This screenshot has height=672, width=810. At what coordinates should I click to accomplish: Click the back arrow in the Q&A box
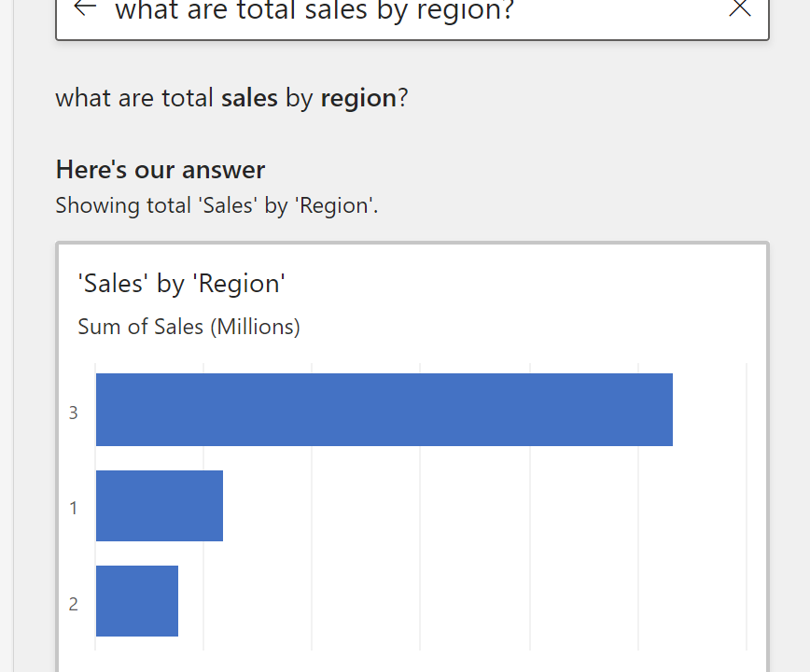coord(85,8)
